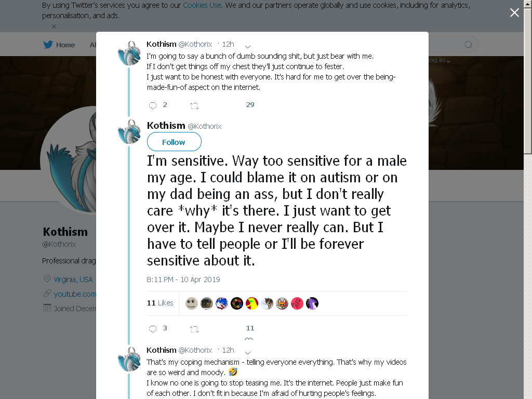Click the retweet icon on first tweet
Screen dimensions: 532x399
(x=194, y=106)
